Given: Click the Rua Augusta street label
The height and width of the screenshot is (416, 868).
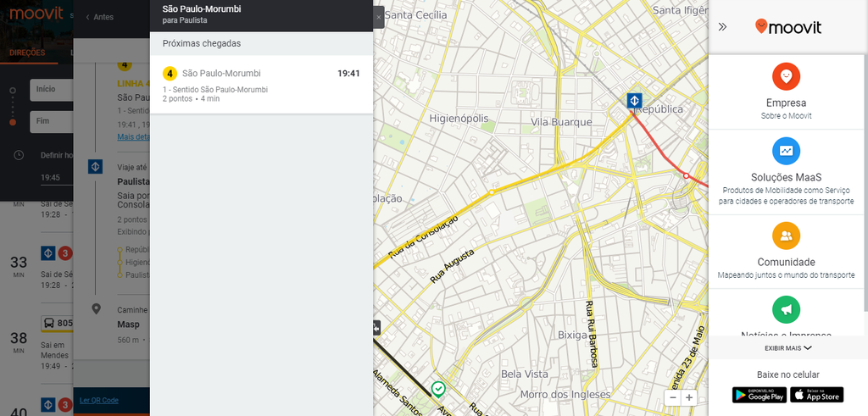Looking at the screenshot, I should click(x=453, y=267).
